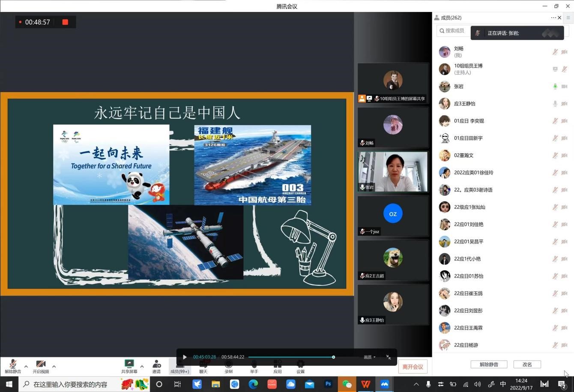This screenshot has width=574, height=392.
Task: Toggle mute for 22应01刘佳艳
Action: coord(555,224)
